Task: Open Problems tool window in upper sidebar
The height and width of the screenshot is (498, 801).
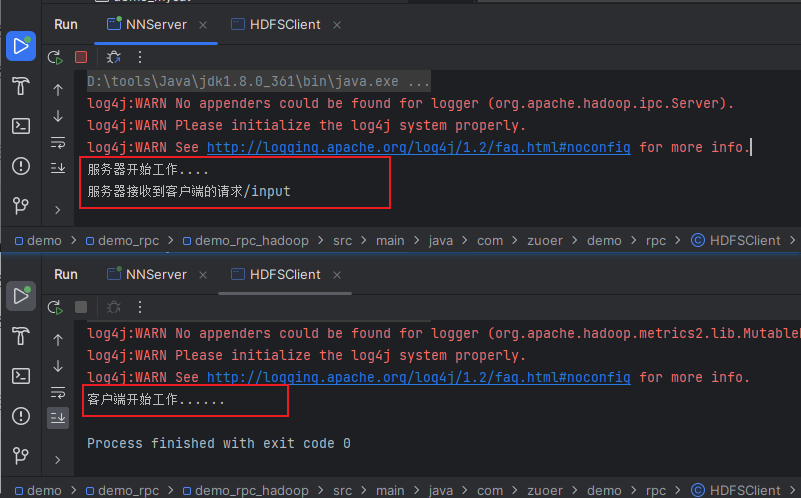Action: coord(20,166)
